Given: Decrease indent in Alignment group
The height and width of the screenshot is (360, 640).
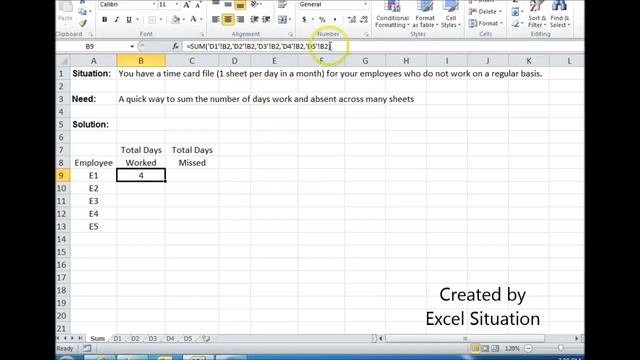Looking at the screenshot, I should (254, 20).
